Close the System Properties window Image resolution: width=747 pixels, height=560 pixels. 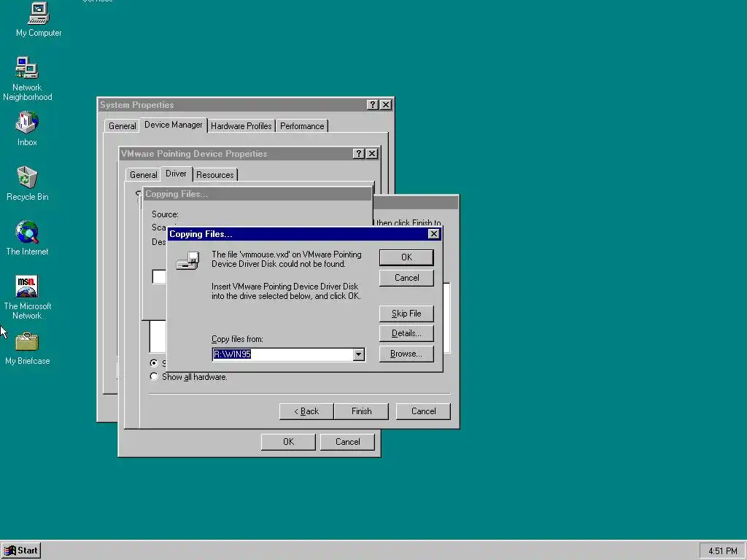[x=386, y=105]
